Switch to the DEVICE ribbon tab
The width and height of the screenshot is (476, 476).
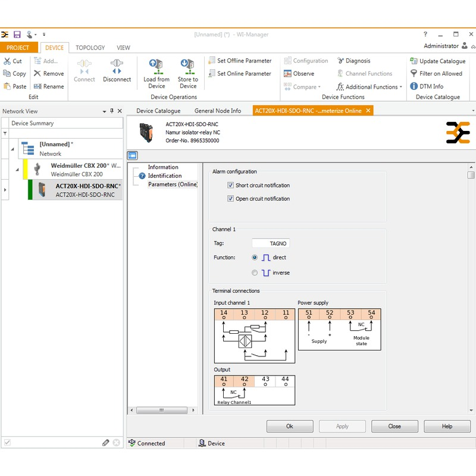point(55,48)
